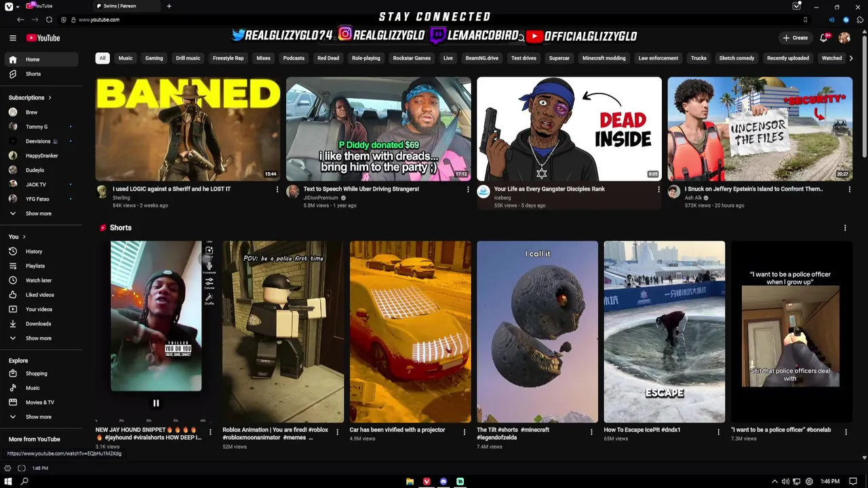Open options for Epstein's Island video
868x488 pixels.
click(x=849, y=190)
